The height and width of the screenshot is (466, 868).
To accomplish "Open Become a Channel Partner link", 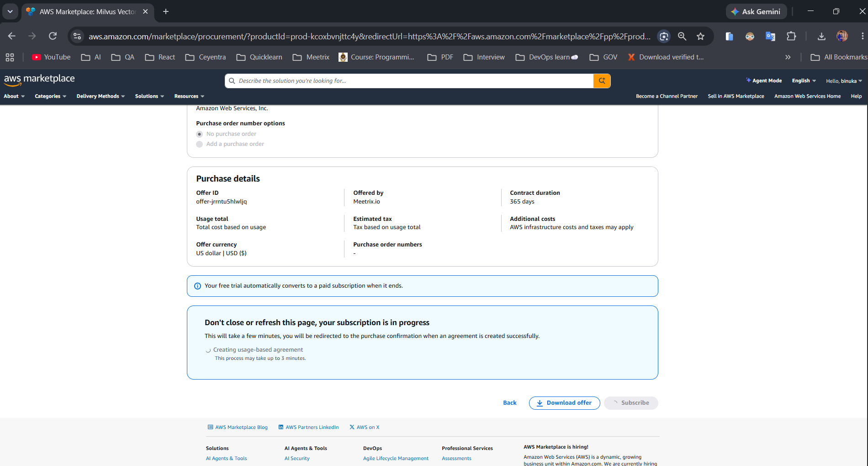I will tap(667, 96).
